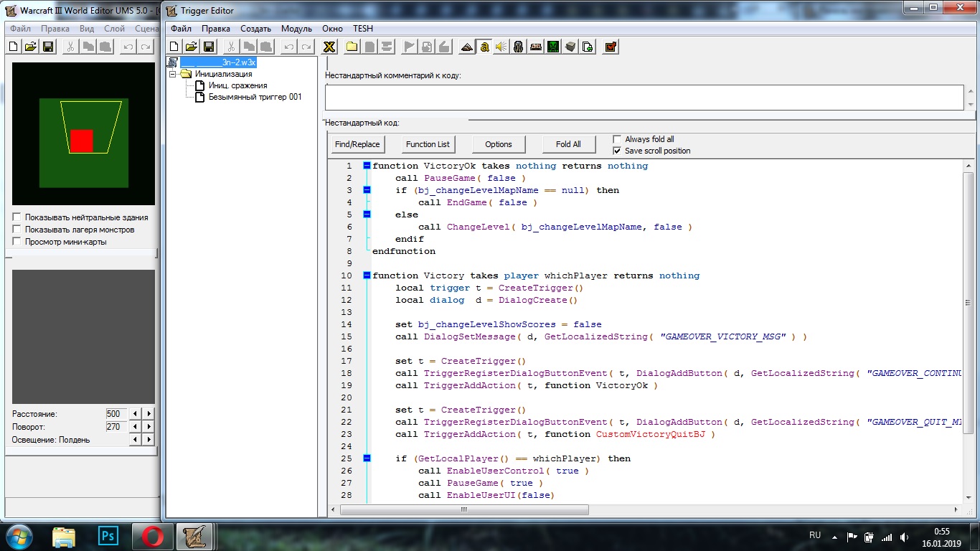Open the Модуль menu
980x551 pixels.
pyautogui.click(x=296, y=29)
